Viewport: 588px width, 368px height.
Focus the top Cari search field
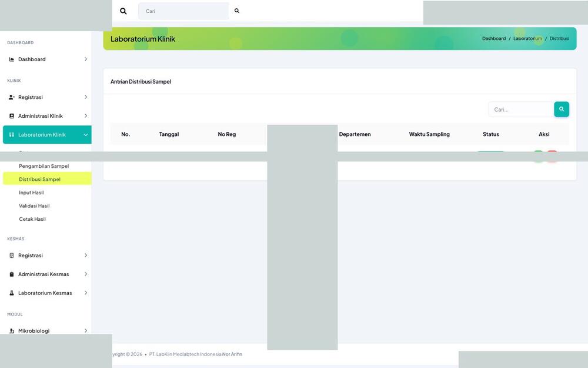click(x=183, y=11)
